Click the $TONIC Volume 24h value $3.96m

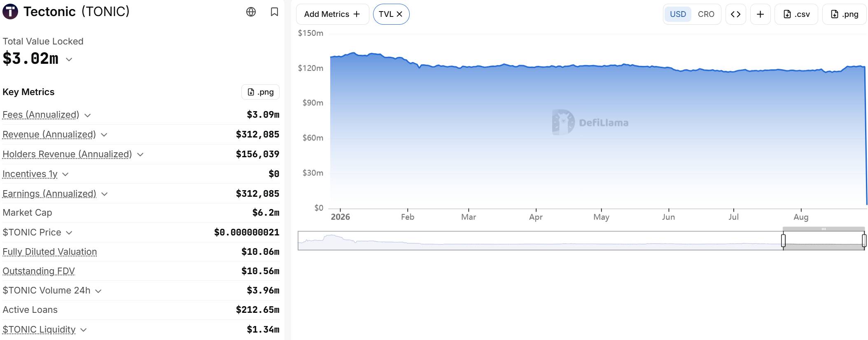[263, 290]
